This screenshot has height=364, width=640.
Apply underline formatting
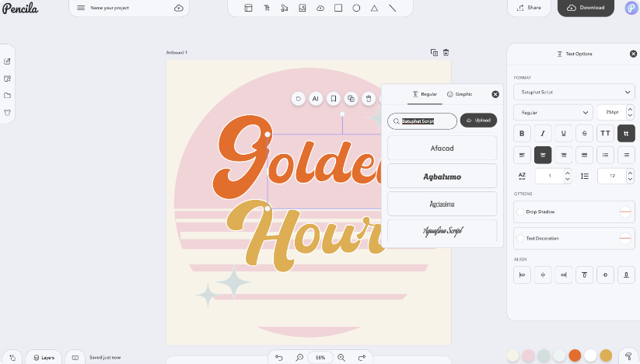tap(564, 133)
